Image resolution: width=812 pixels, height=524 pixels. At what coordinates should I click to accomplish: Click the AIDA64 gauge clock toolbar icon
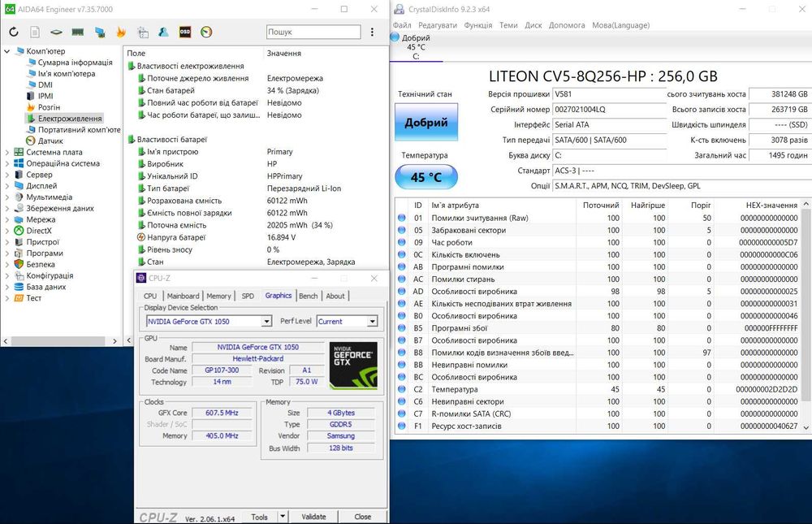(206, 32)
